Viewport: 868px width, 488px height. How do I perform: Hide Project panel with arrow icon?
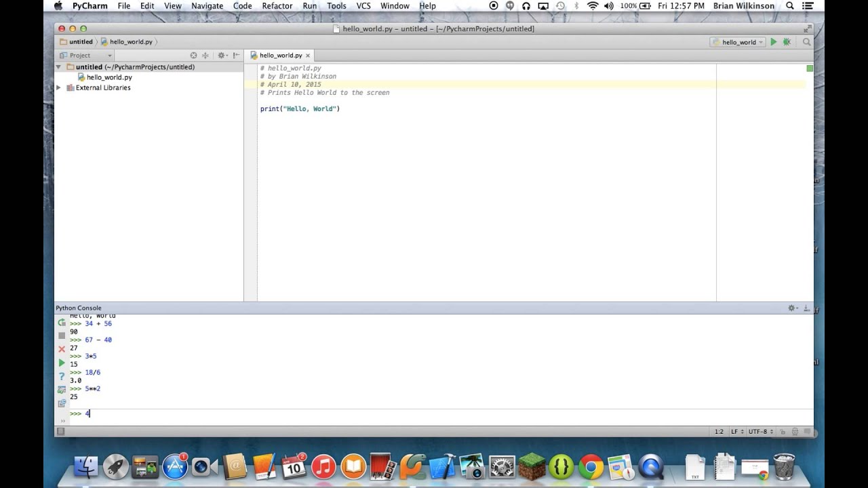235,56
